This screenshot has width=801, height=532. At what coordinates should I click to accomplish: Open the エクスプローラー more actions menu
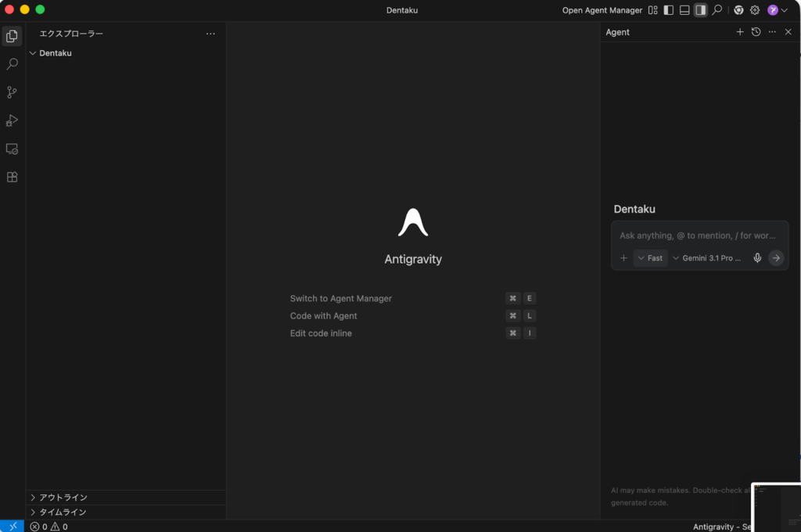pyautogui.click(x=210, y=34)
